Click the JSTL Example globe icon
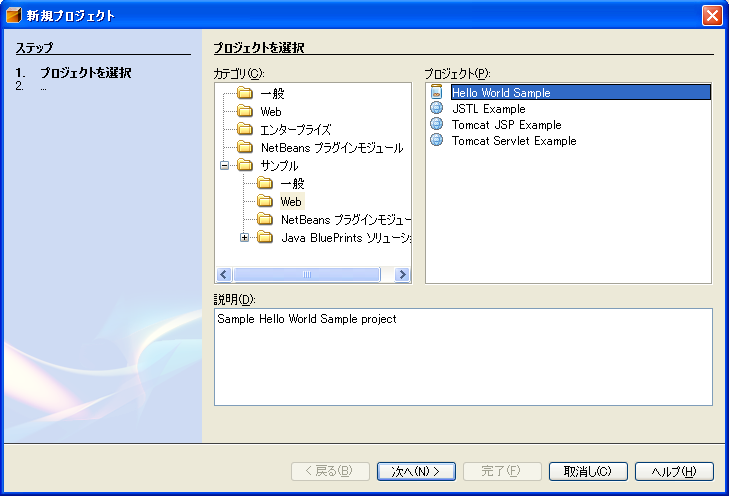Screen dimensions: 729x496 click(437, 108)
